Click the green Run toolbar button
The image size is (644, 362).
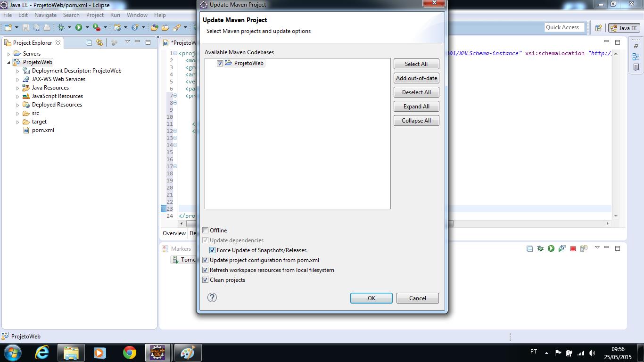pos(79,27)
